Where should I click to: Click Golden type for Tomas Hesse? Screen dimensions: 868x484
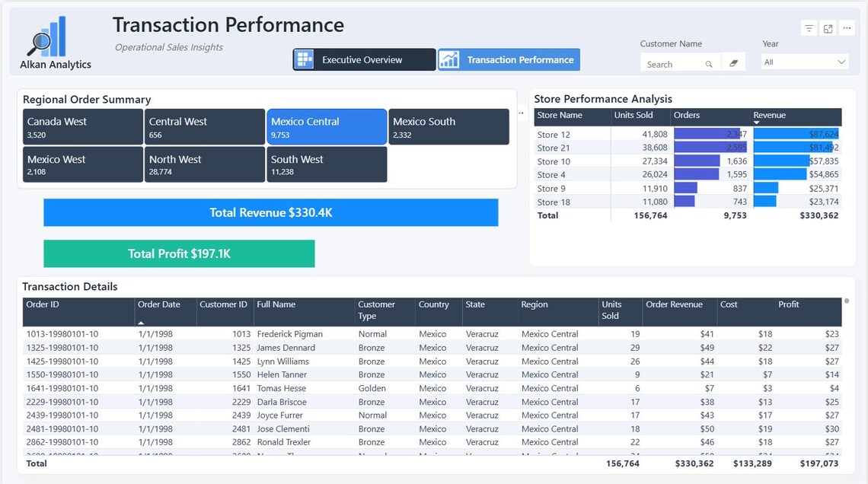(x=372, y=388)
